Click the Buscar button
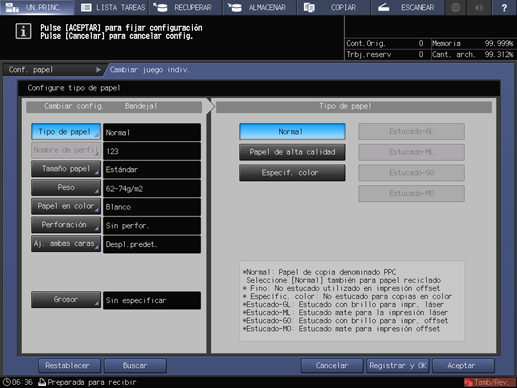The height and width of the screenshot is (388, 517). pos(135,366)
